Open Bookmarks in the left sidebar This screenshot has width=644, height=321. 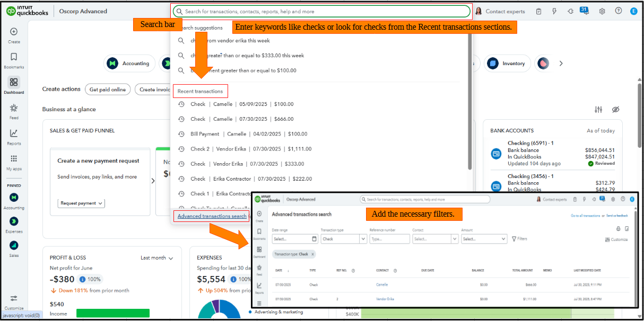14,60
